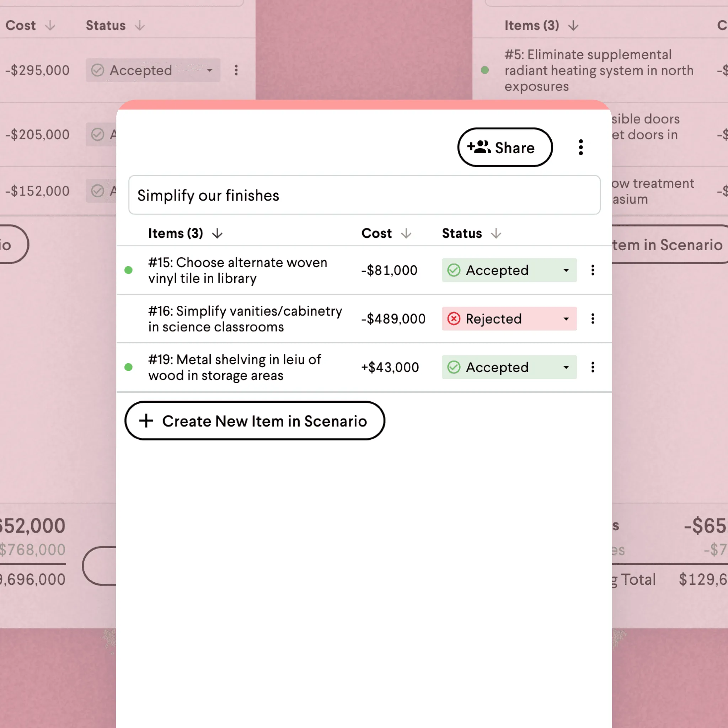This screenshot has height=728, width=728.
Task: Open the Rejected status dropdown for item #16
Action: [x=566, y=318]
